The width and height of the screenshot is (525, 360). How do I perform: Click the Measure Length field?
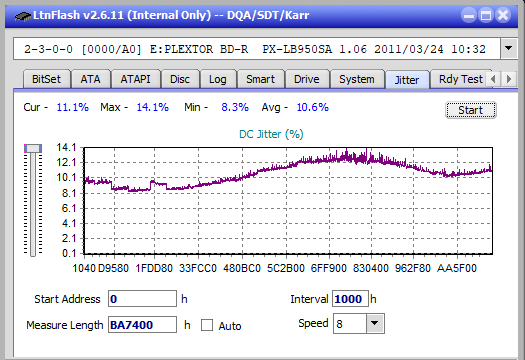point(142,325)
